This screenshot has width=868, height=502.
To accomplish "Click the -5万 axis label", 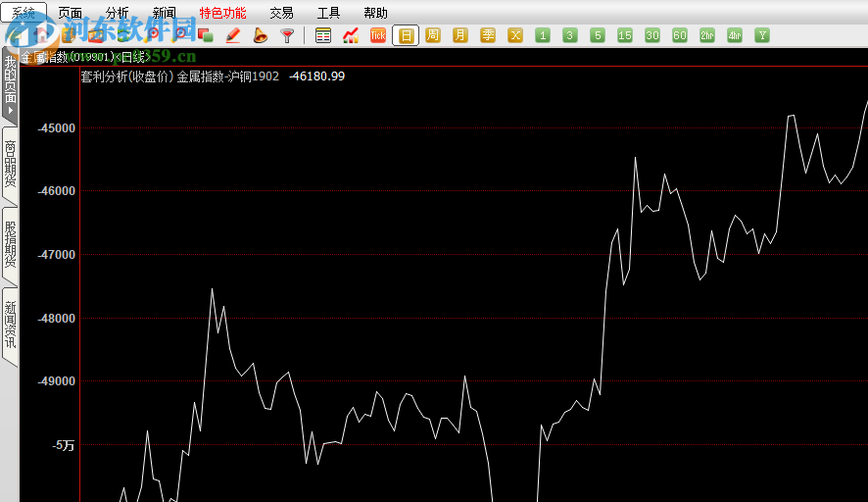I will [64, 445].
